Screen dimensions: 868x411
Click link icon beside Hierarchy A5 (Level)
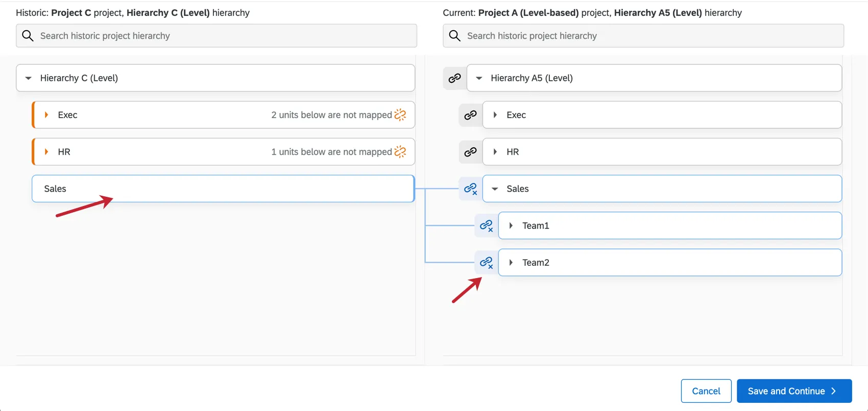point(454,78)
